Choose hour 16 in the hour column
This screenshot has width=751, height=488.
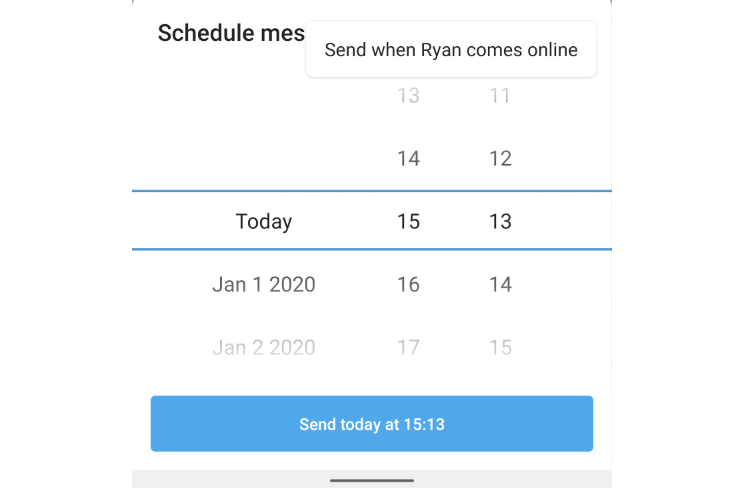(408, 284)
